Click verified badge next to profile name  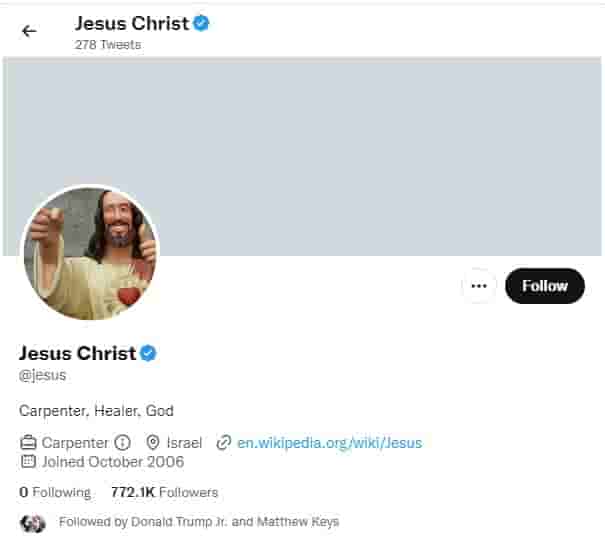pos(148,353)
